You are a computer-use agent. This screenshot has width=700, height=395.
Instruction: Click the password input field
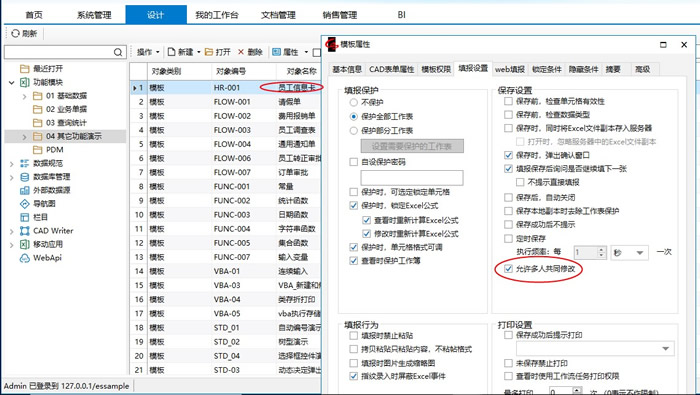(412, 178)
